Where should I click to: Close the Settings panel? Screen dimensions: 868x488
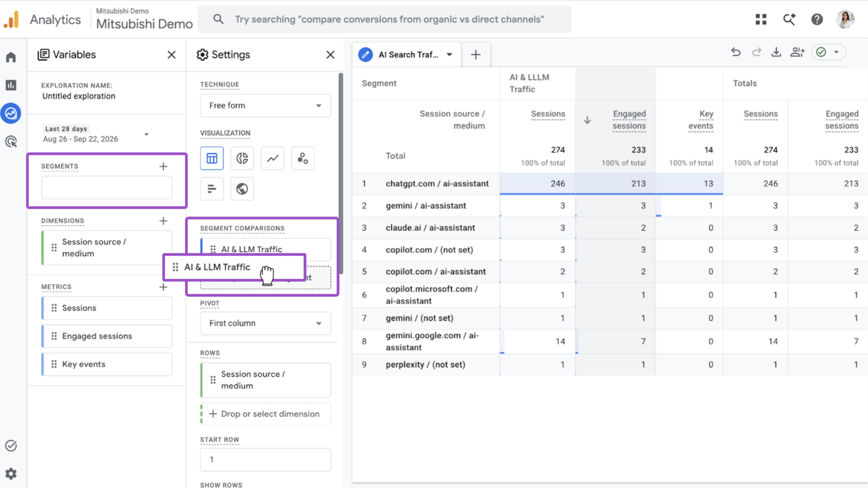click(330, 55)
